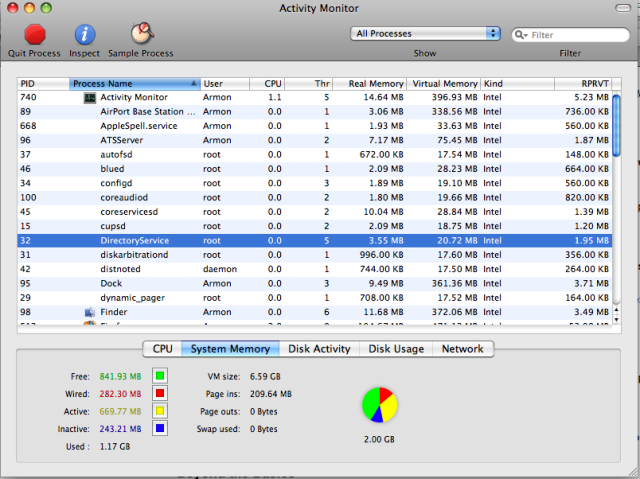This screenshot has height=479, width=640.
Task: Click the 396.93 MB virtual memory cell
Action: point(454,98)
